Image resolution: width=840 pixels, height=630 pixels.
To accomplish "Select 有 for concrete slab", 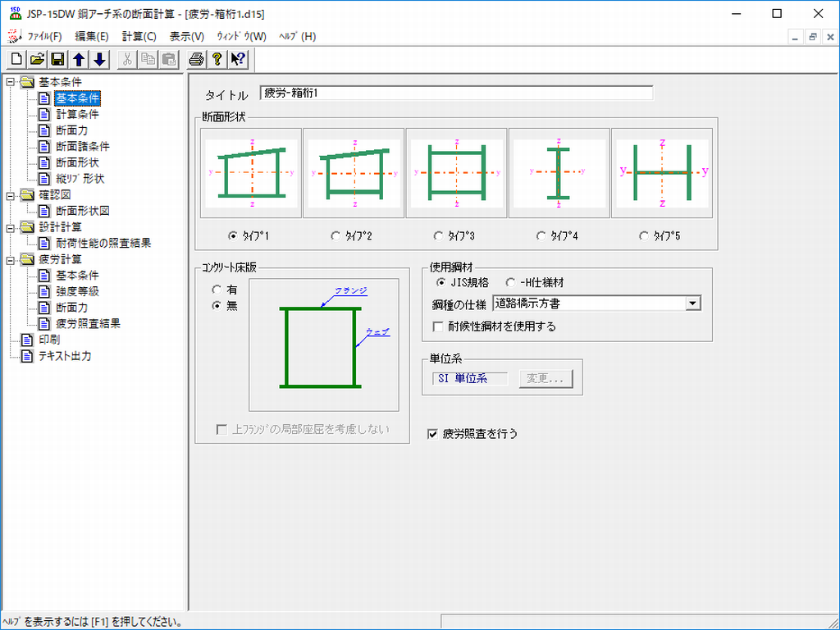I will 217,290.
